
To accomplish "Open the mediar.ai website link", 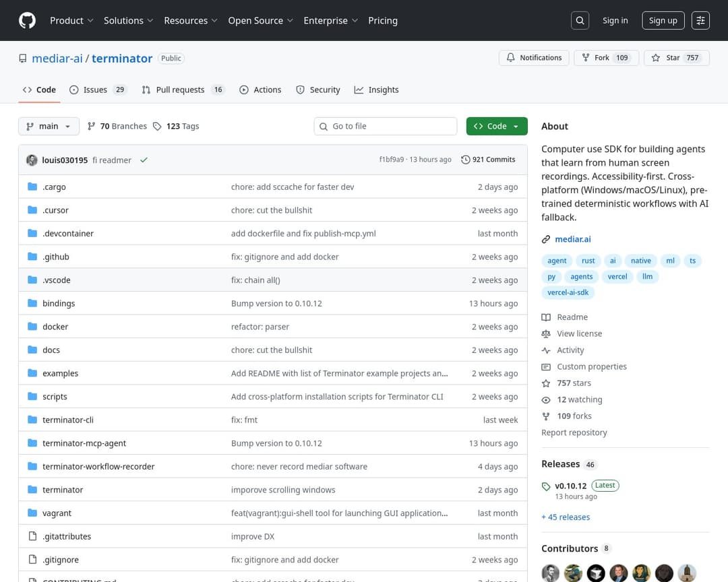I will [x=572, y=239].
